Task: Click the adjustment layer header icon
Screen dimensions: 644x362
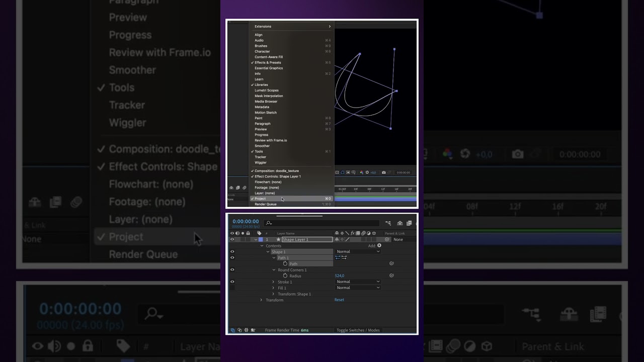Action: point(369,233)
